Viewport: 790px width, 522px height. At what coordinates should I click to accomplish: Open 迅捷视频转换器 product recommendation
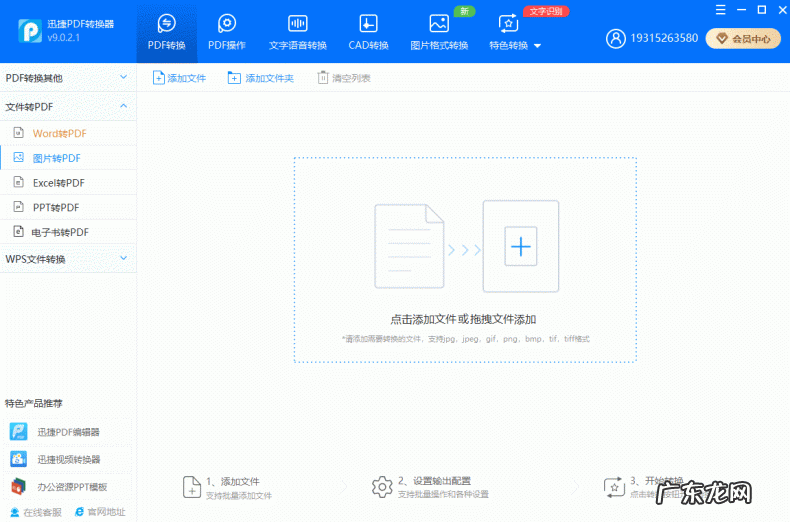pos(68,459)
